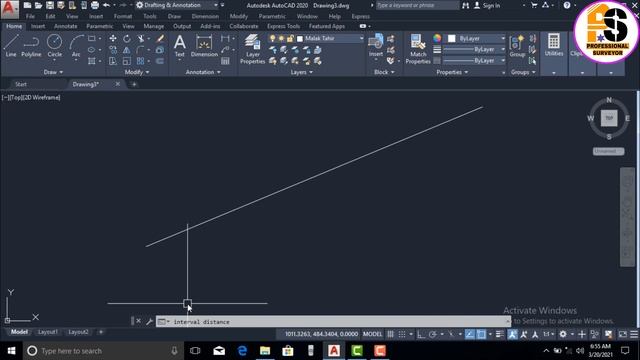Screen dimensions: 640x360
Task: Toggle drawing grid display in status bar
Action: (391, 334)
